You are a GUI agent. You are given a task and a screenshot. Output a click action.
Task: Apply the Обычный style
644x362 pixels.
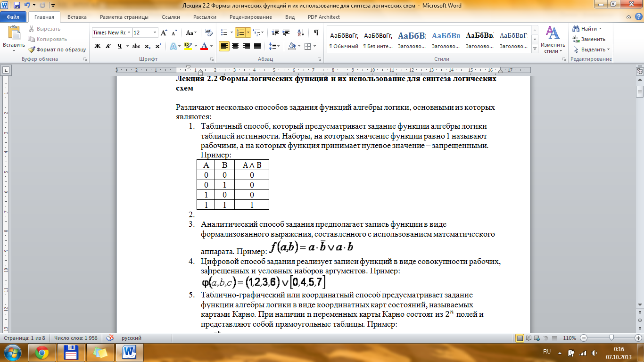(344, 39)
